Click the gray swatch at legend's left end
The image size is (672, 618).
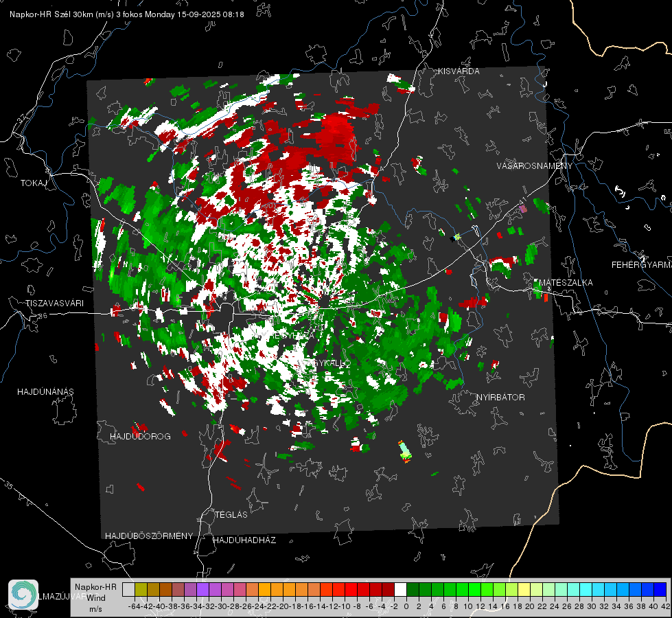pyautogui.click(x=128, y=590)
